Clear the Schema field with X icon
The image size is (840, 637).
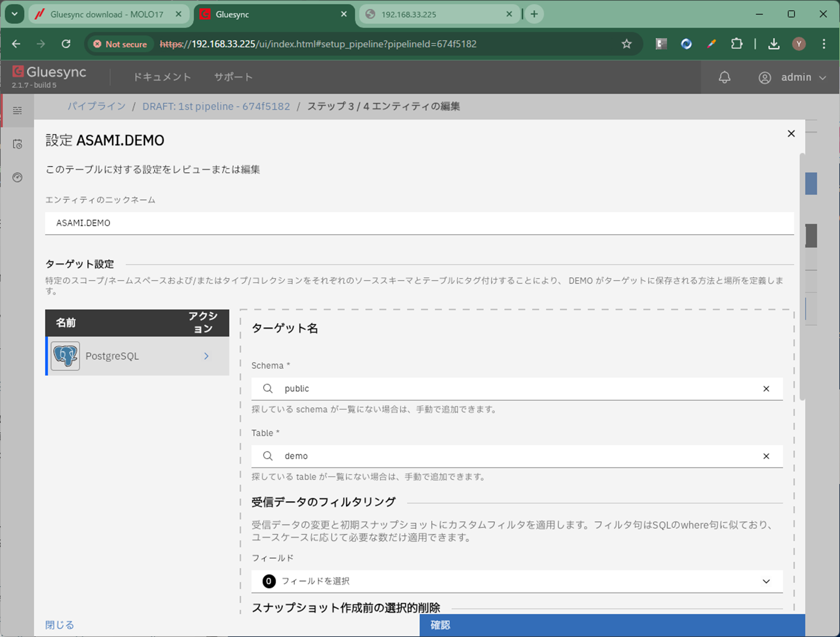click(x=766, y=389)
